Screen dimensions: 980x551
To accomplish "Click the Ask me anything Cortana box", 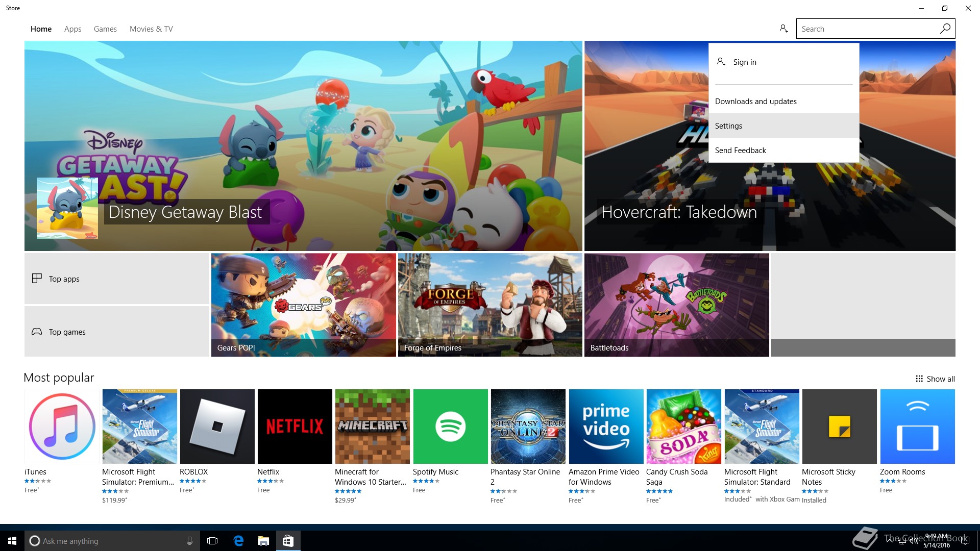I will point(111,541).
